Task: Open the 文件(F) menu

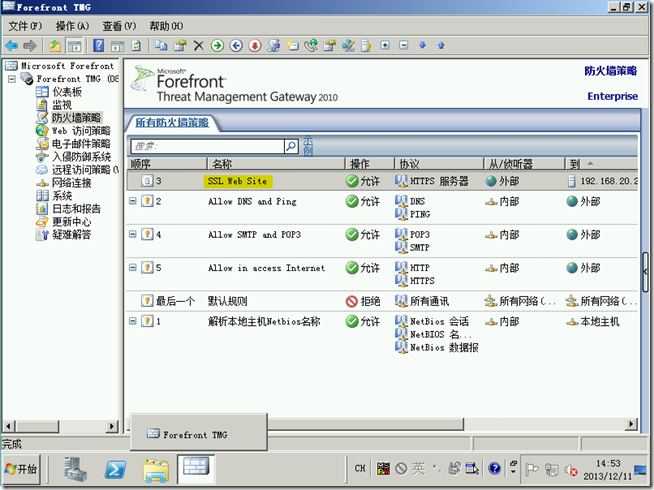Action: (25, 26)
